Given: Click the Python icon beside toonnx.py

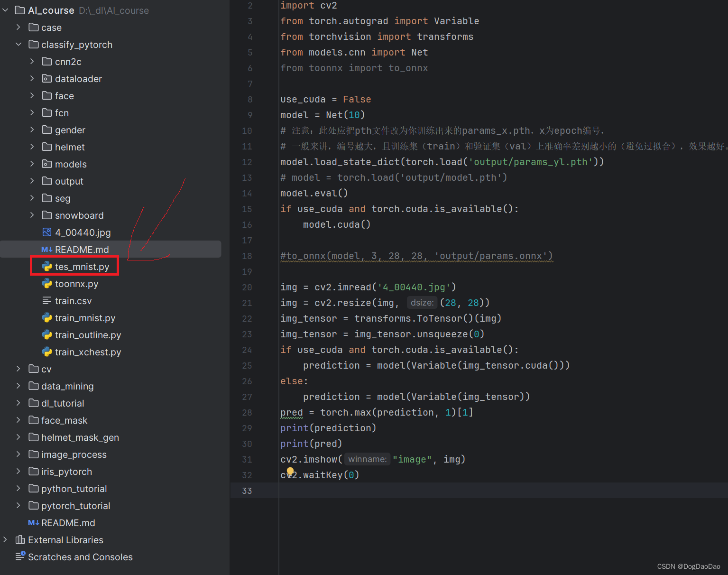Looking at the screenshot, I should tap(47, 283).
